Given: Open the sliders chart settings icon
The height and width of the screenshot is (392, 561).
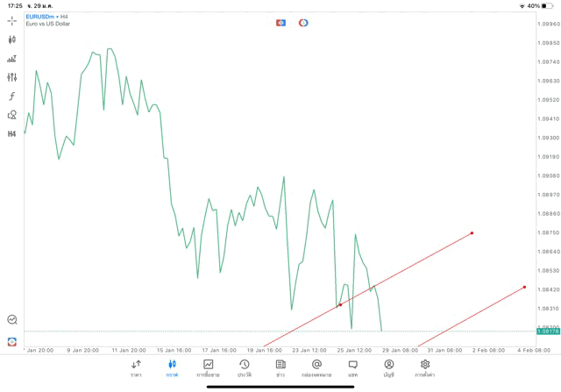Looking at the screenshot, I should (x=12, y=77).
